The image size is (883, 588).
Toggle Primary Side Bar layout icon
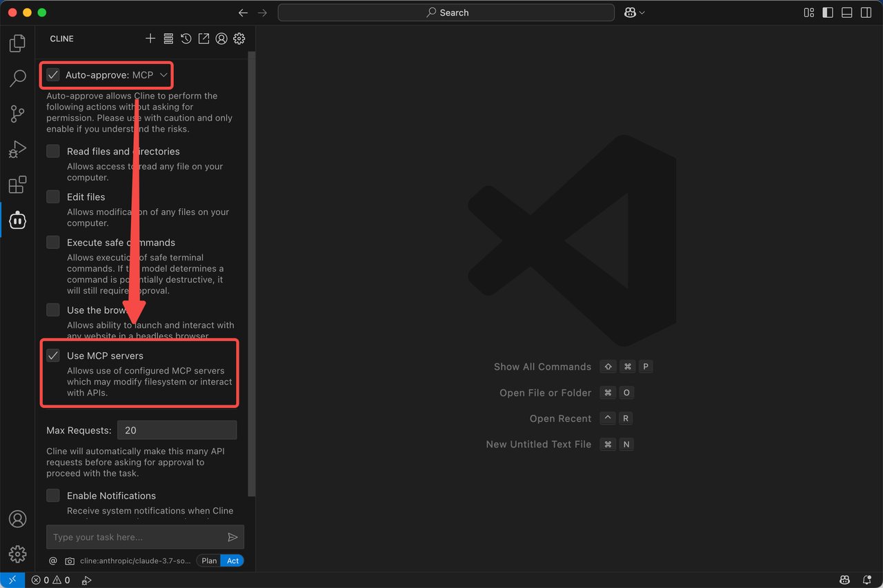tap(828, 12)
